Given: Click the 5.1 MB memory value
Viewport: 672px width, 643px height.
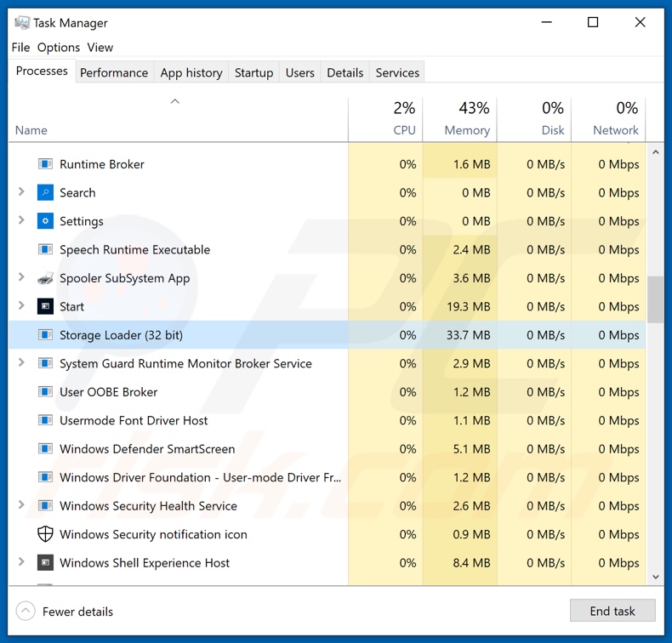Looking at the screenshot, I should point(471,448).
